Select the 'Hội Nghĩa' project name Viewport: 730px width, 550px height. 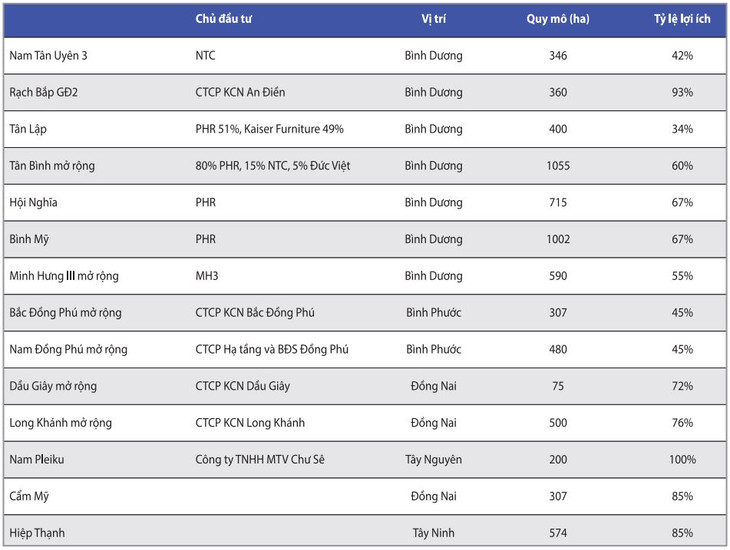click(33, 202)
